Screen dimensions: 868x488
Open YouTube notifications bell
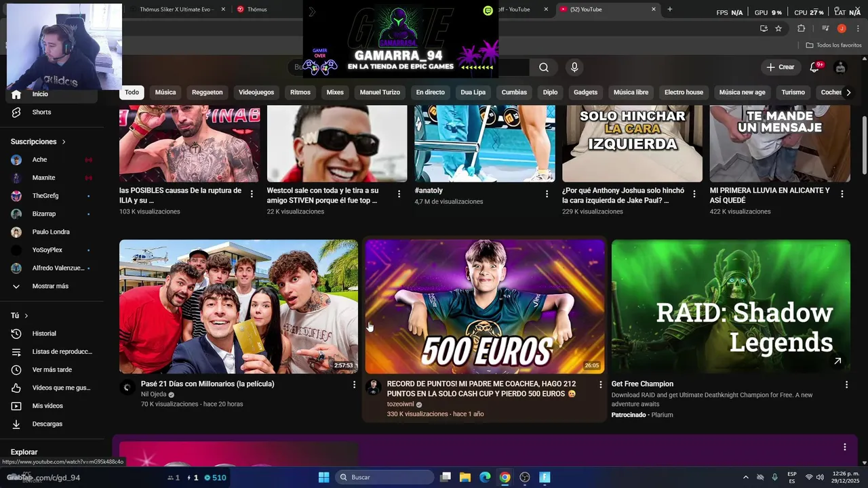[x=815, y=67]
